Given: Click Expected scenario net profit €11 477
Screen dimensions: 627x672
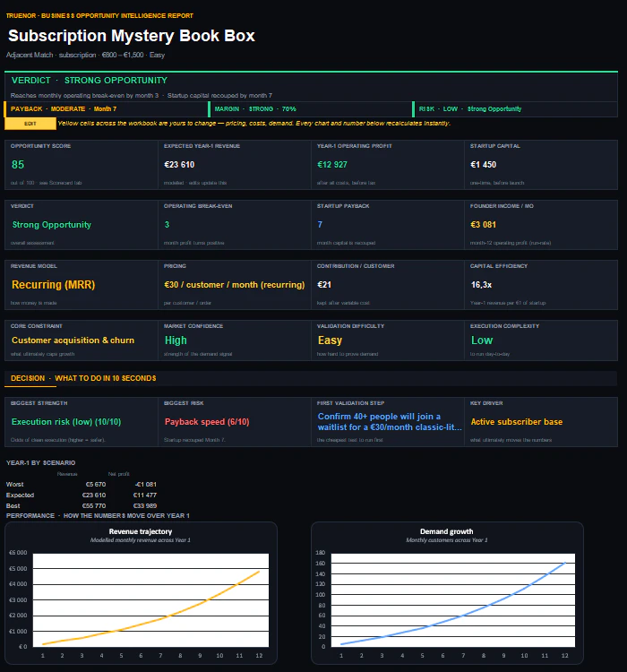Looking at the screenshot, I should tap(145, 495).
